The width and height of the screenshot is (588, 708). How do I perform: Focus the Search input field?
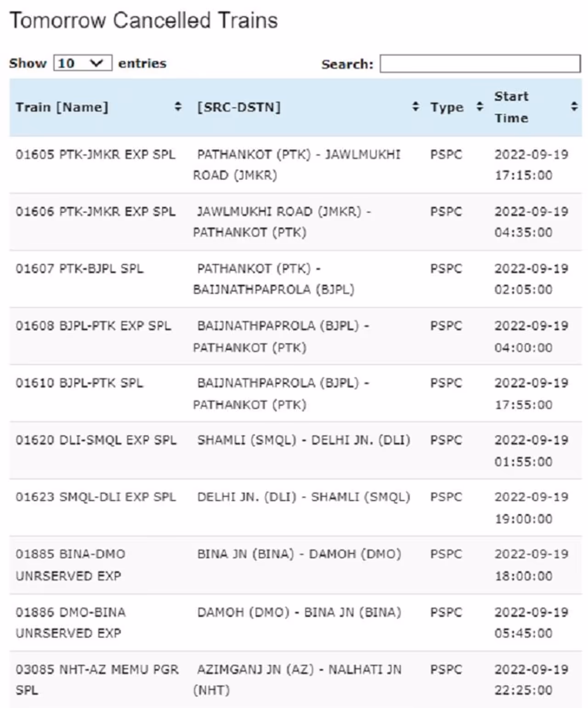click(480, 64)
